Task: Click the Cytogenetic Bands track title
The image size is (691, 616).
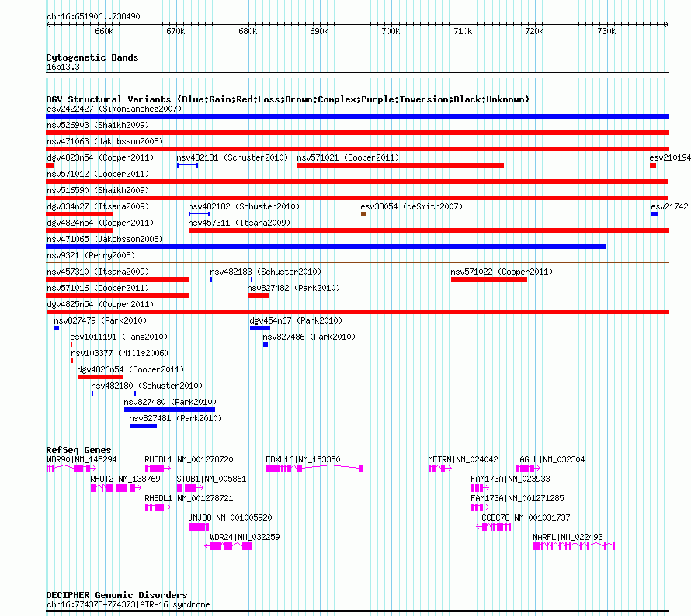Action: [92, 57]
